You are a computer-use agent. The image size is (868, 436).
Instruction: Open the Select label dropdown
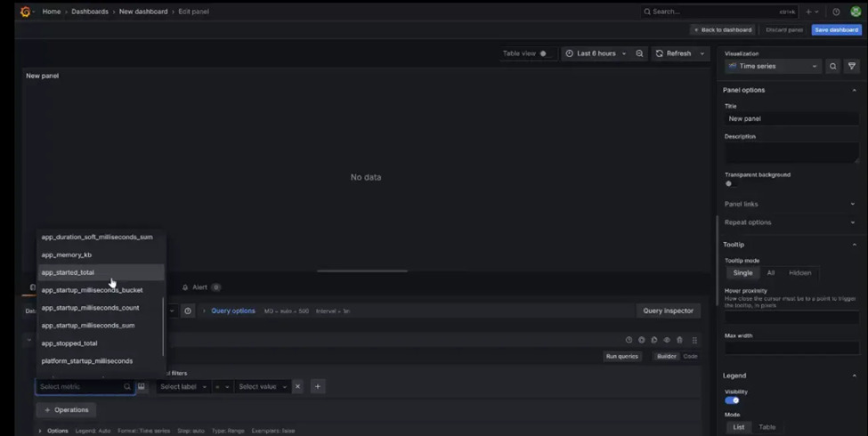coord(183,387)
